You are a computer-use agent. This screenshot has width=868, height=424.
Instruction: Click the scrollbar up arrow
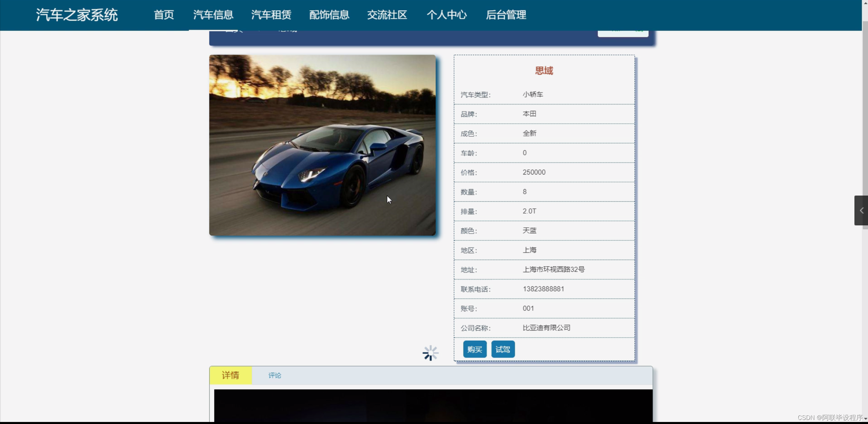click(x=865, y=3)
